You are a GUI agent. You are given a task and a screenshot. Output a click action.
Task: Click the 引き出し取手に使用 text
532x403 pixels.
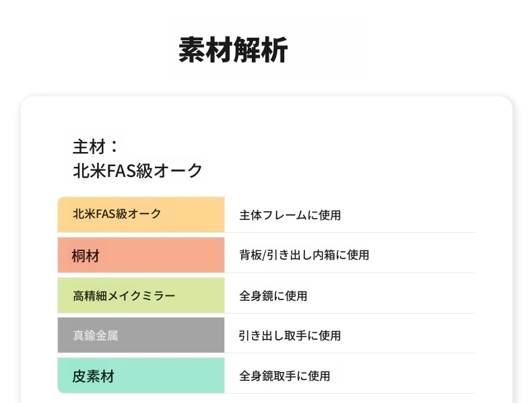click(x=290, y=336)
